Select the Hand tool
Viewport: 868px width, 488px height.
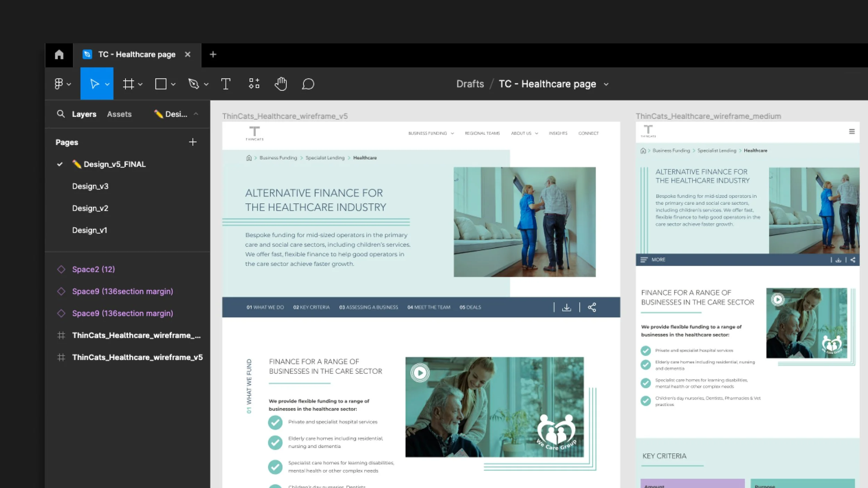281,84
